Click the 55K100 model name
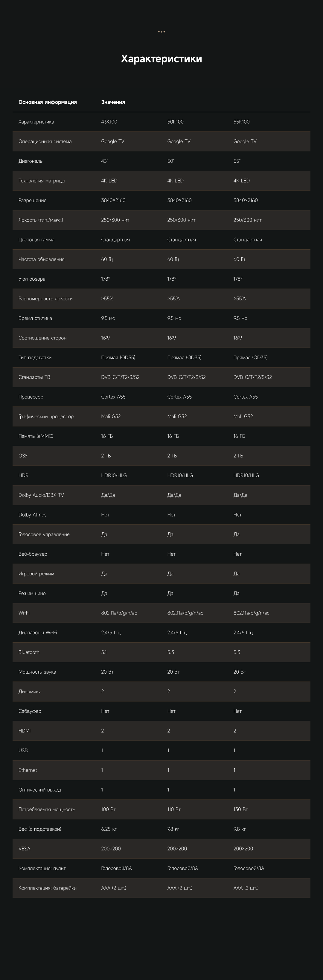Image resolution: width=323 pixels, height=980 pixels. coord(241,122)
